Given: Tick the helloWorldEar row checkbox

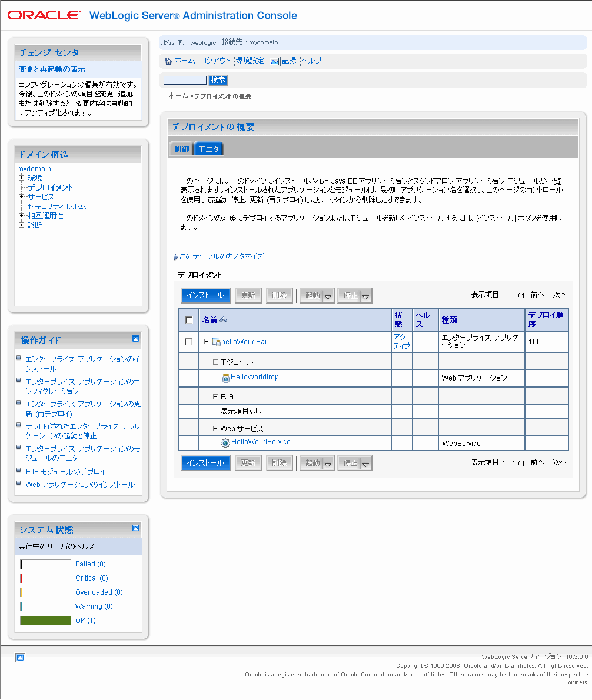Looking at the screenshot, I should pos(188,342).
